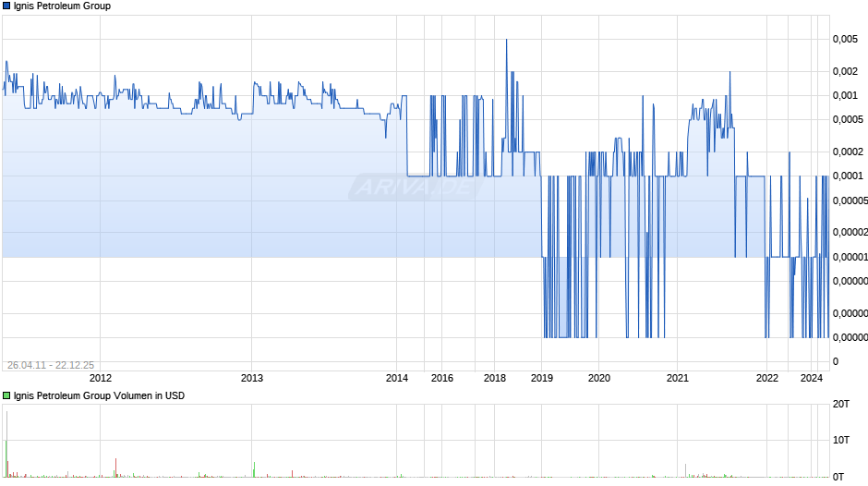Screen dimensions: 868x486
Task: Click the 2013 x-axis label
Action: point(252,378)
